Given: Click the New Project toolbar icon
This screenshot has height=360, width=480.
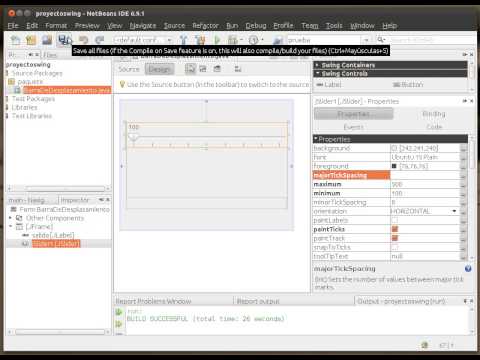Looking at the screenshot, I should [x=31, y=40].
